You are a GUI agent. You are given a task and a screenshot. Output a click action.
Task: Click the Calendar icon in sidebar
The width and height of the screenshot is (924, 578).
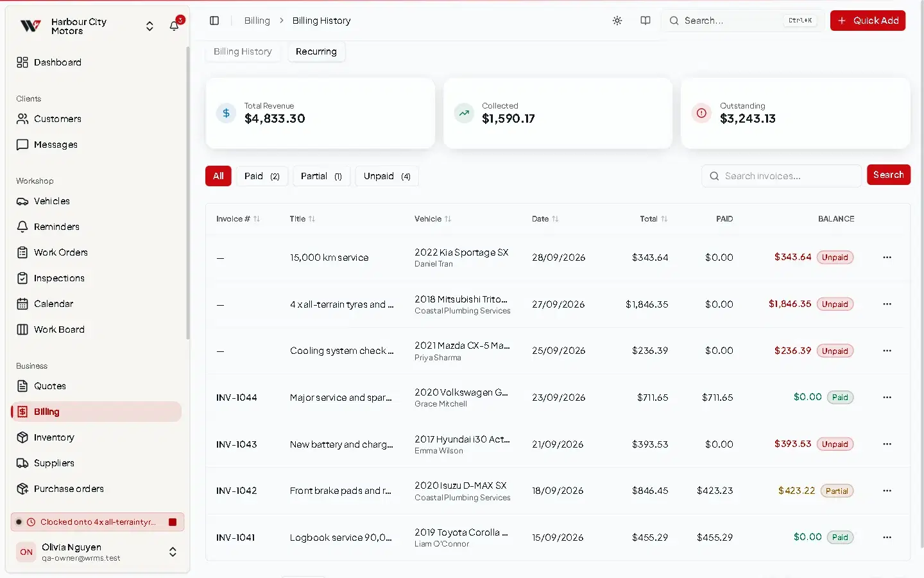coord(22,304)
